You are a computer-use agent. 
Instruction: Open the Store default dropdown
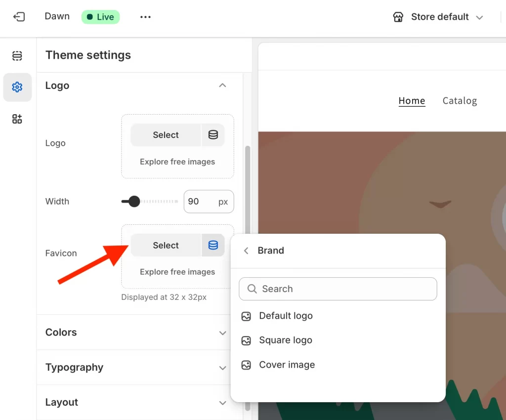pyautogui.click(x=479, y=16)
